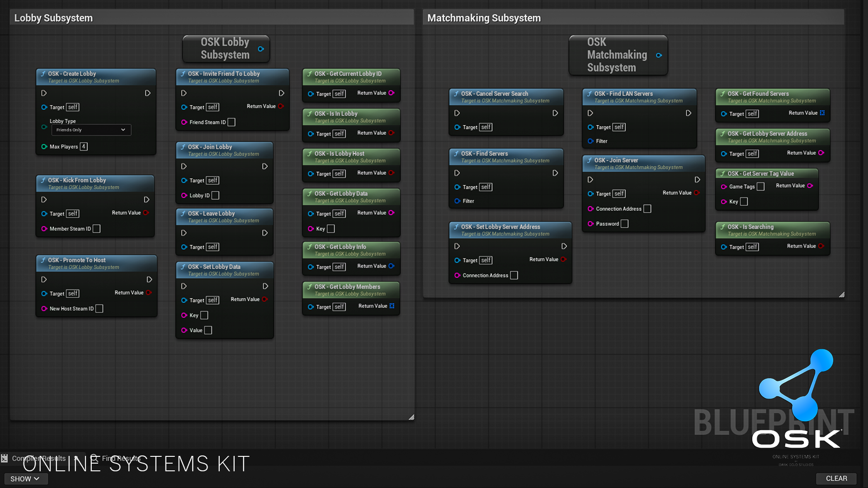
Task: Click the f icon on OSK - Cancel Server Search
Action: coord(456,94)
